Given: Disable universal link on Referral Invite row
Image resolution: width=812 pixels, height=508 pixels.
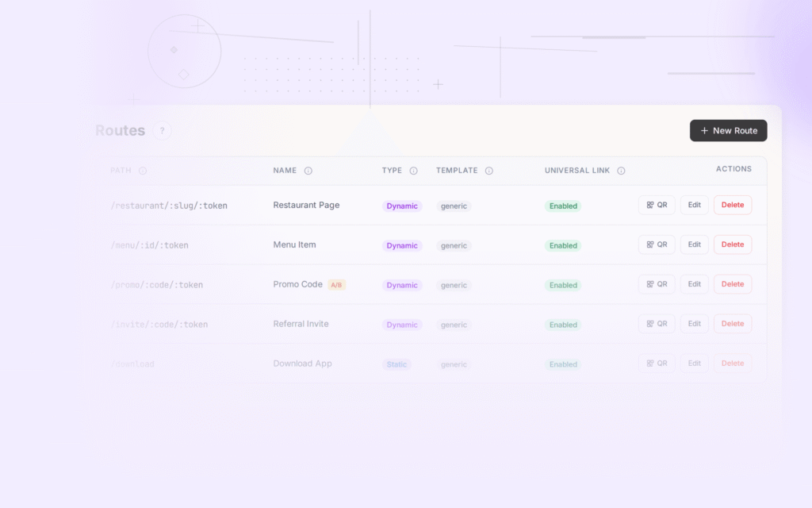Looking at the screenshot, I should click(562, 324).
